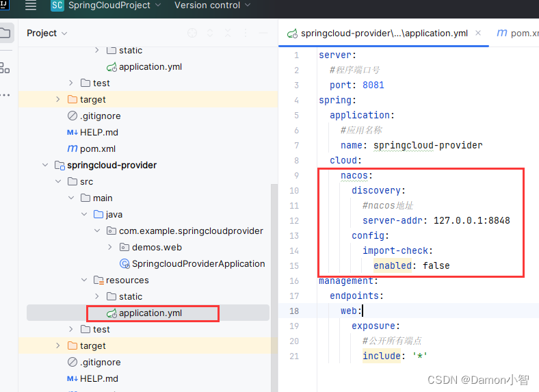Click line number 18 in the gutter
Image resolution: width=539 pixels, height=392 pixels.
(x=294, y=311)
